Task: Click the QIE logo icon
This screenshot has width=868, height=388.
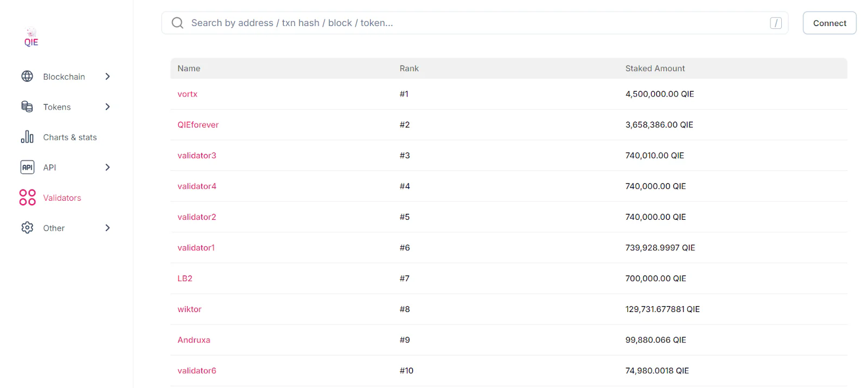Action: 31,37
